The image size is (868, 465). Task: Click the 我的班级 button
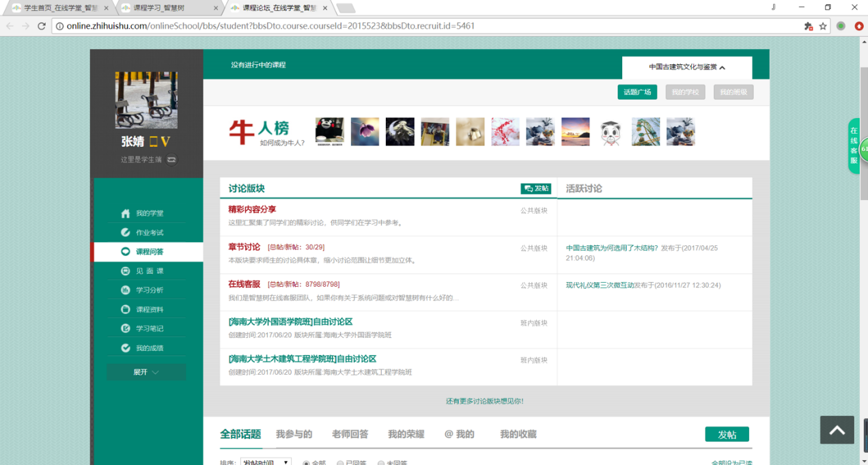coord(733,92)
